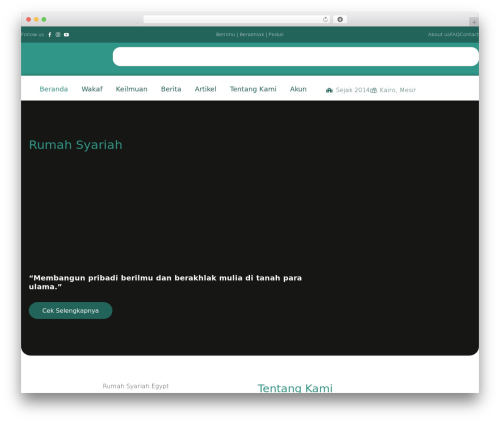This screenshot has width=500, height=423.
Task: Click the mosque icon beside Sejak 2014
Action: 329,90
